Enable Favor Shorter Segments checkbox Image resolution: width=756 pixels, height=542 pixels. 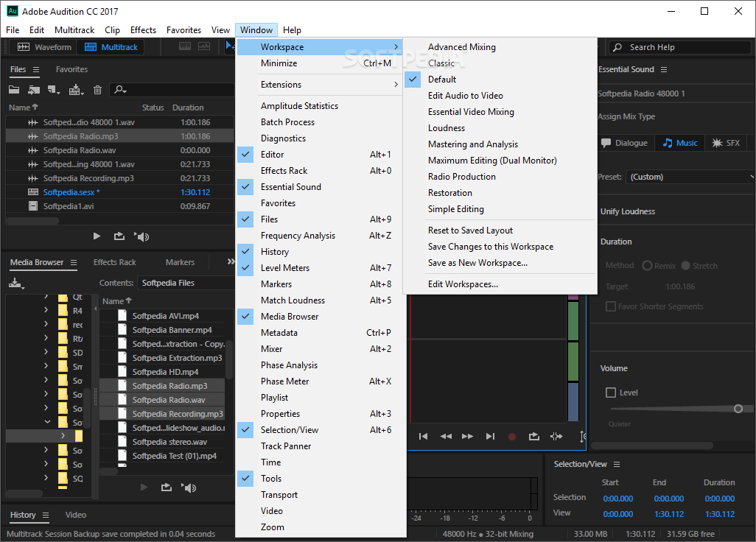pyautogui.click(x=610, y=306)
